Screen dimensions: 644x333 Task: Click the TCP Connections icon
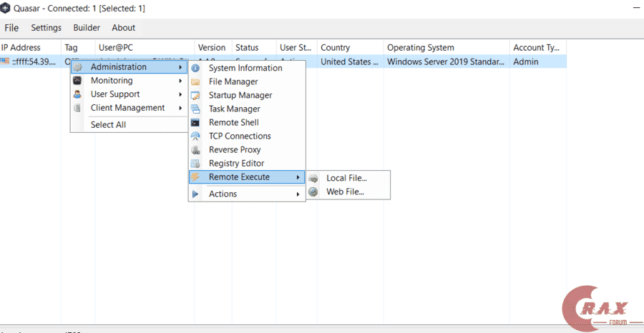(x=195, y=136)
